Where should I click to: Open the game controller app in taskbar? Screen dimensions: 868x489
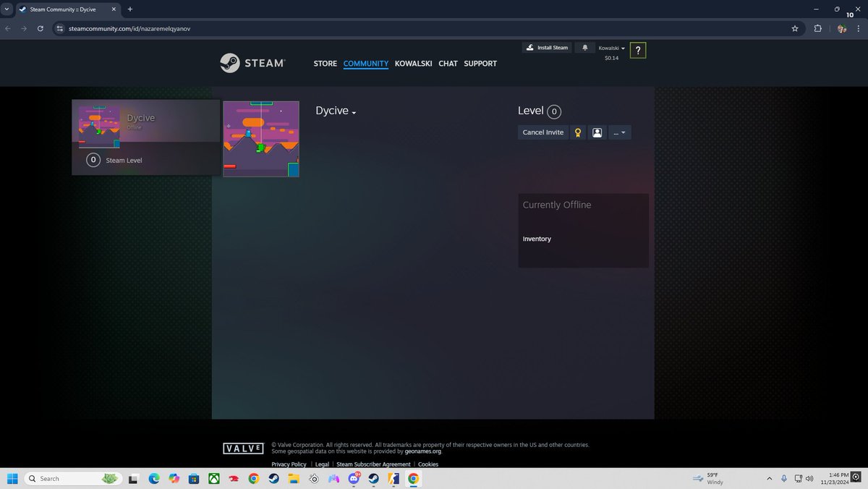(x=333, y=478)
